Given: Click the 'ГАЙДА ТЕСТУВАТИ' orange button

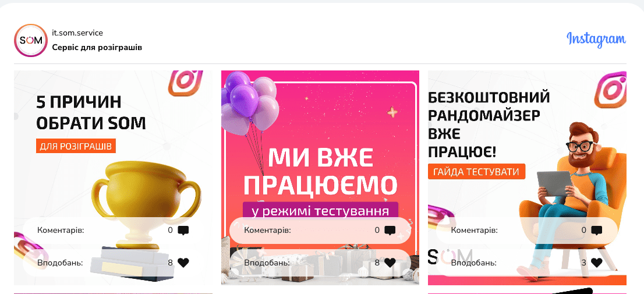Looking at the screenshot, I should click(x=476, y=172).
